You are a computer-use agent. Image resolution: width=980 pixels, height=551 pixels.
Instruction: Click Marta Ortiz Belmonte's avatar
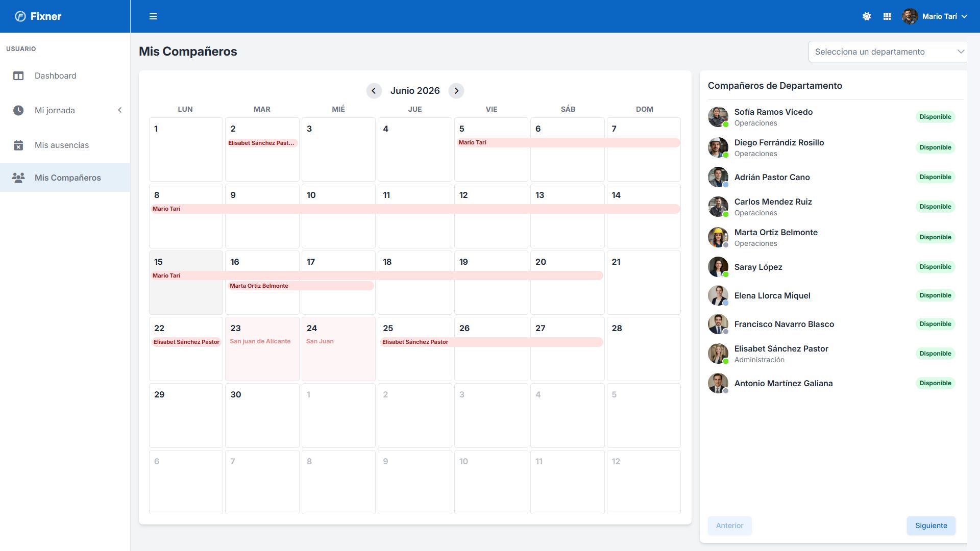point(718,237)
